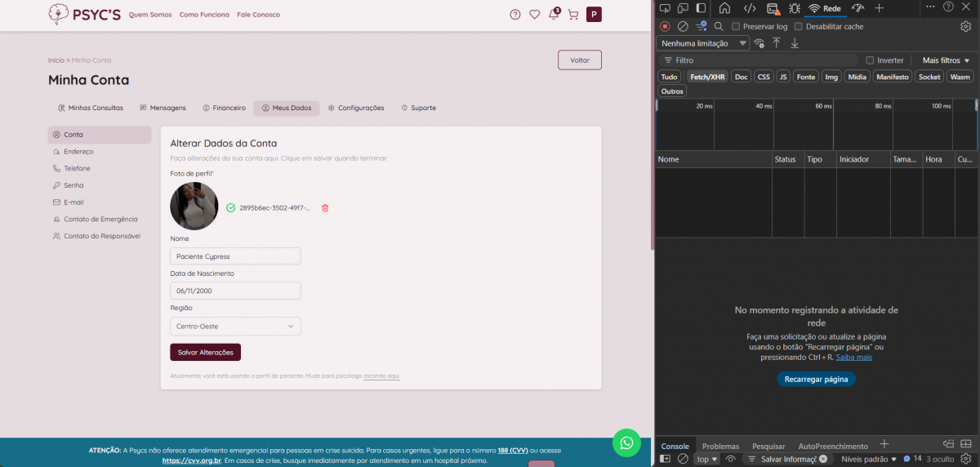Expand the Região dropdown
This screenshot has height=467, width=980.
click(235, 327)
